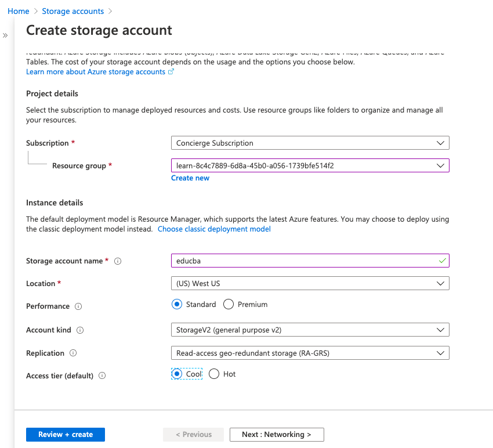Click the external link icon beside Learn more

point(171,72)
